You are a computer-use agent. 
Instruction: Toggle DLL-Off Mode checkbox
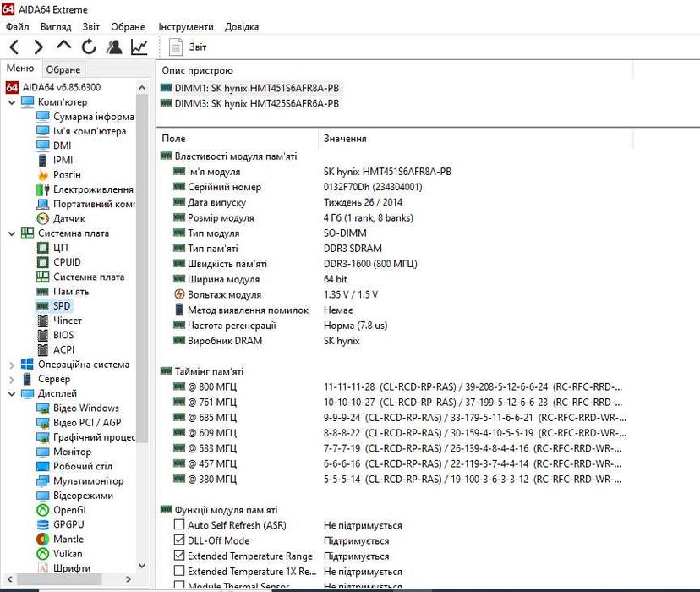[179, 540]
